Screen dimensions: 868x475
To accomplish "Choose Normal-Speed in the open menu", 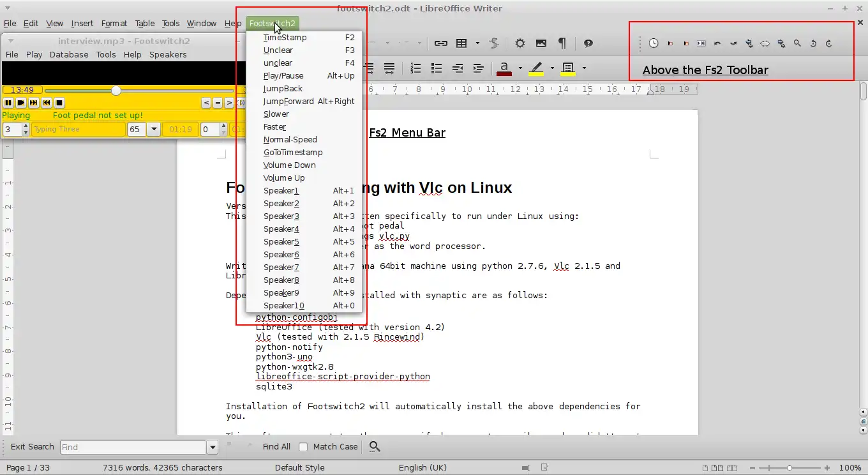I will pyautogui.click(x=304, y=140).
